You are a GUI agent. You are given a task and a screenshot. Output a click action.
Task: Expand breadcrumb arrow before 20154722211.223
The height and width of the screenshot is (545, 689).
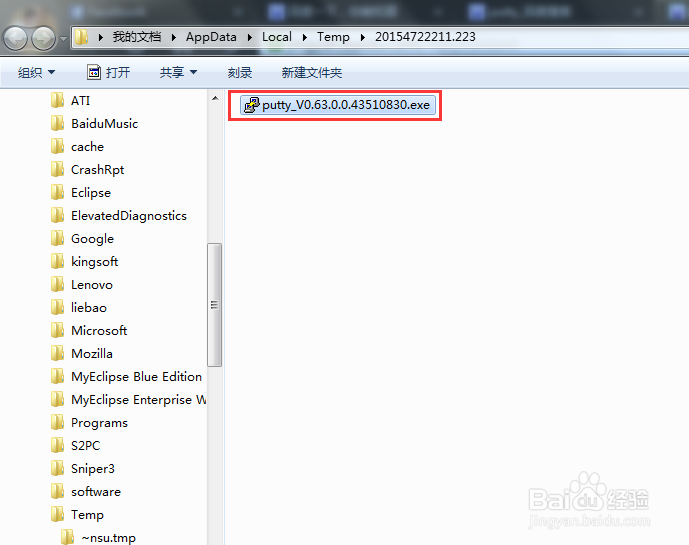click(x=363, y=37)
